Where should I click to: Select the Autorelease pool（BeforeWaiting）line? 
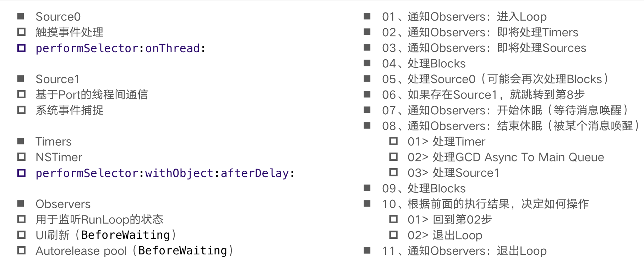pos(134,251)
